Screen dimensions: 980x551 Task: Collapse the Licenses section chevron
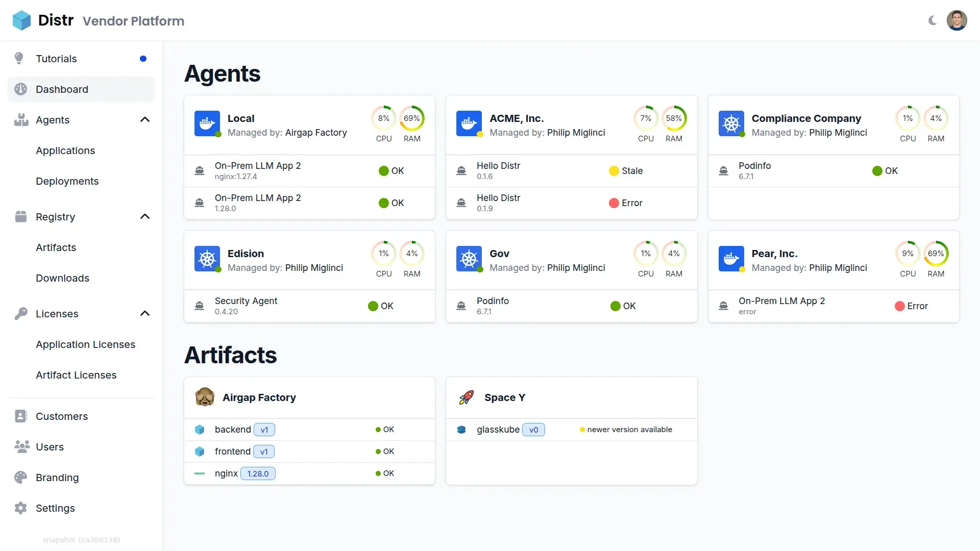click(145, 313)
